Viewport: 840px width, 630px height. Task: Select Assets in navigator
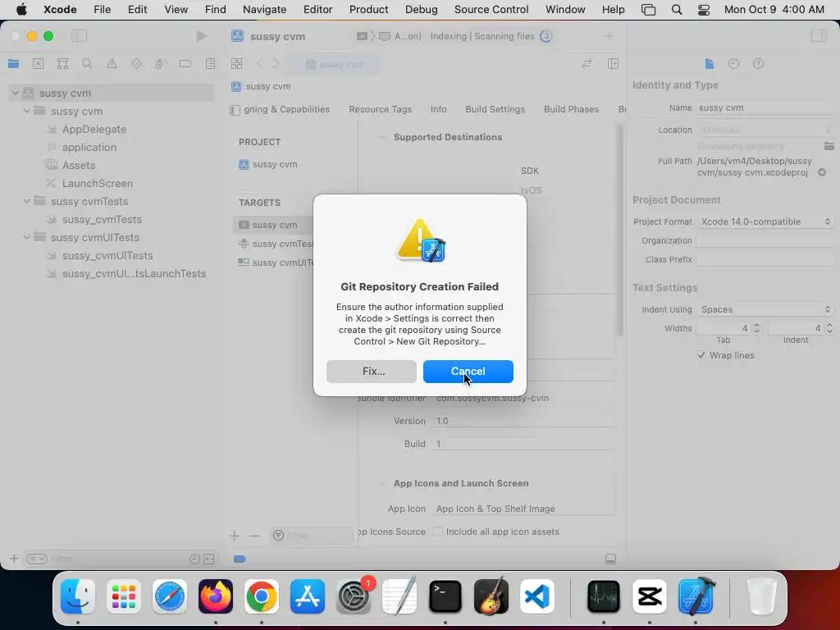pos(78,165)
